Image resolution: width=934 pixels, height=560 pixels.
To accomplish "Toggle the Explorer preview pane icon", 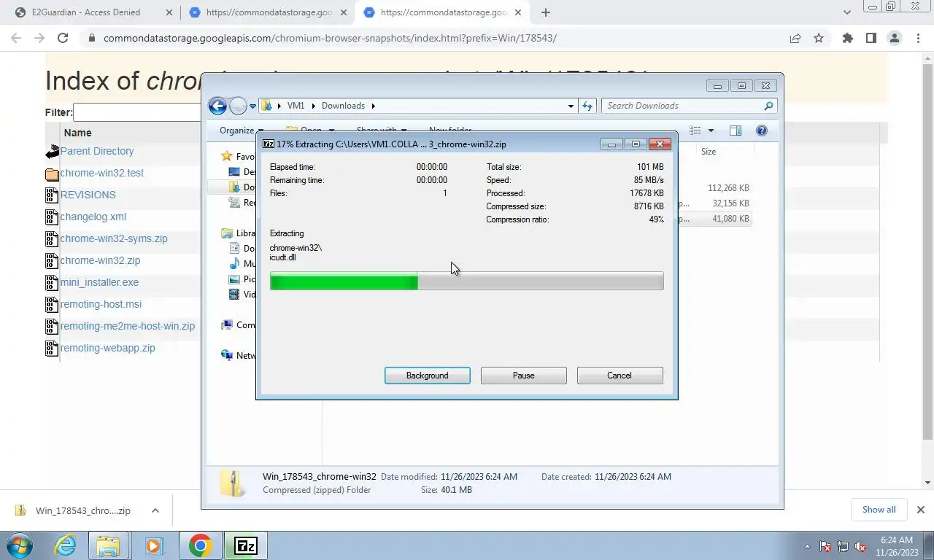I will 736,131.
